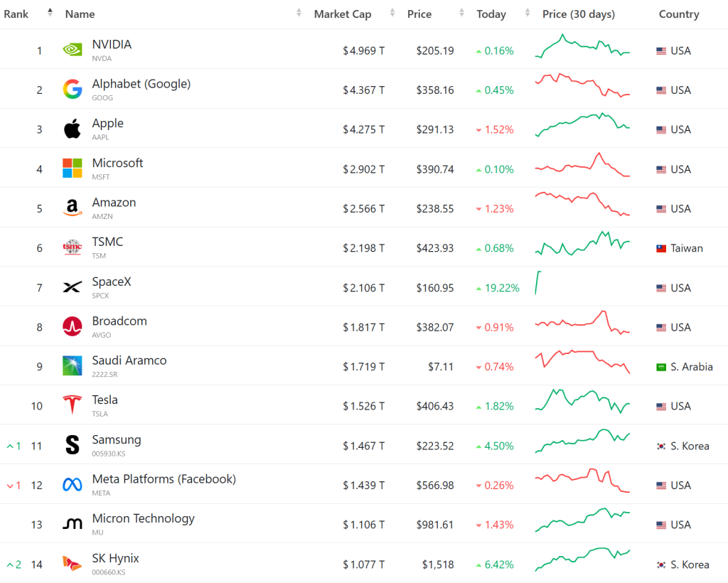
Task: Open the Micron Technology company link
Action: [143, 518]
